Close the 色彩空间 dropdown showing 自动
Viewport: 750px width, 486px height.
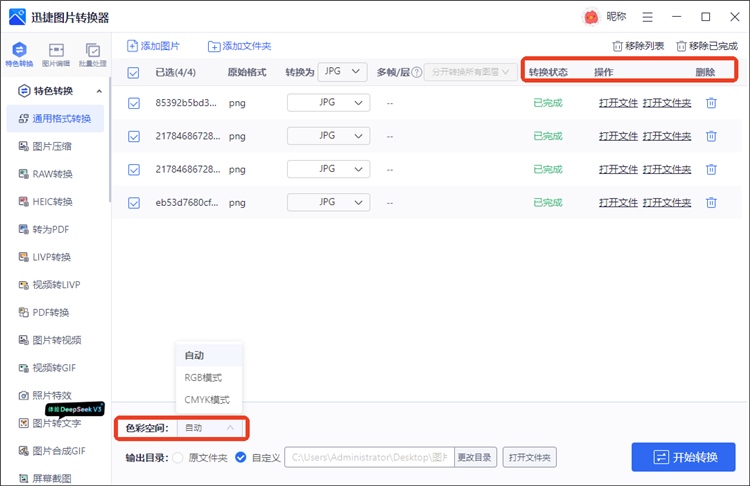211,428
